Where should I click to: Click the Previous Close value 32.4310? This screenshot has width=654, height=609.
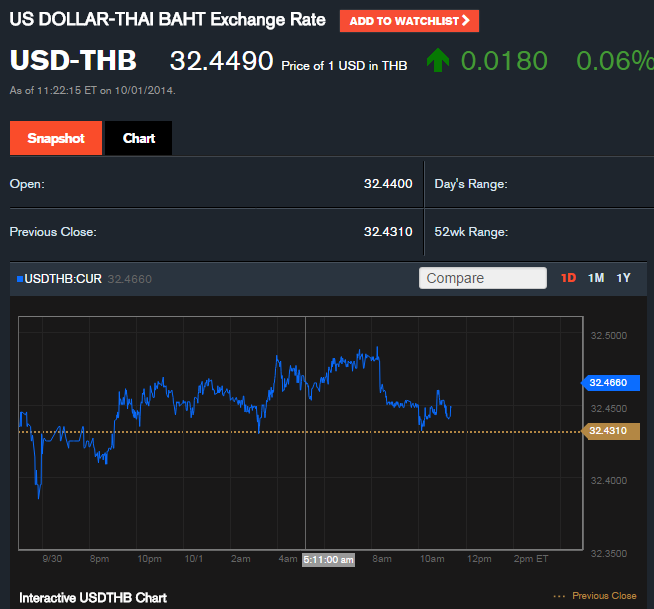point(388,232)
